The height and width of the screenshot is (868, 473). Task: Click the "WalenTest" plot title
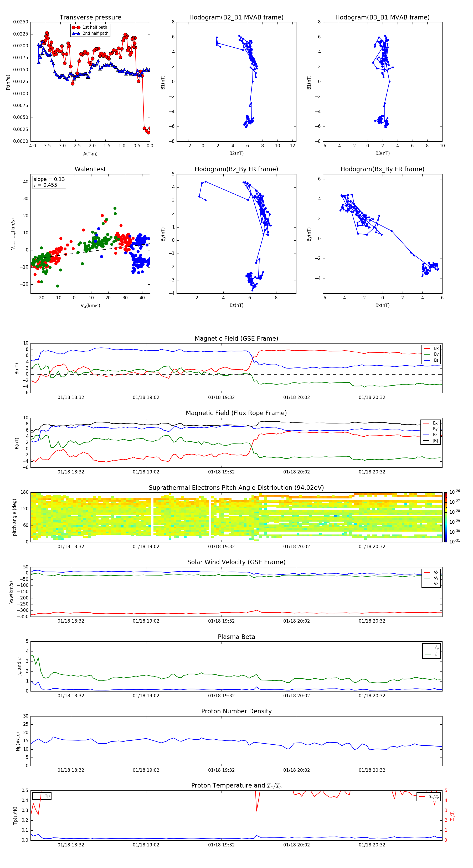[90, 169]
